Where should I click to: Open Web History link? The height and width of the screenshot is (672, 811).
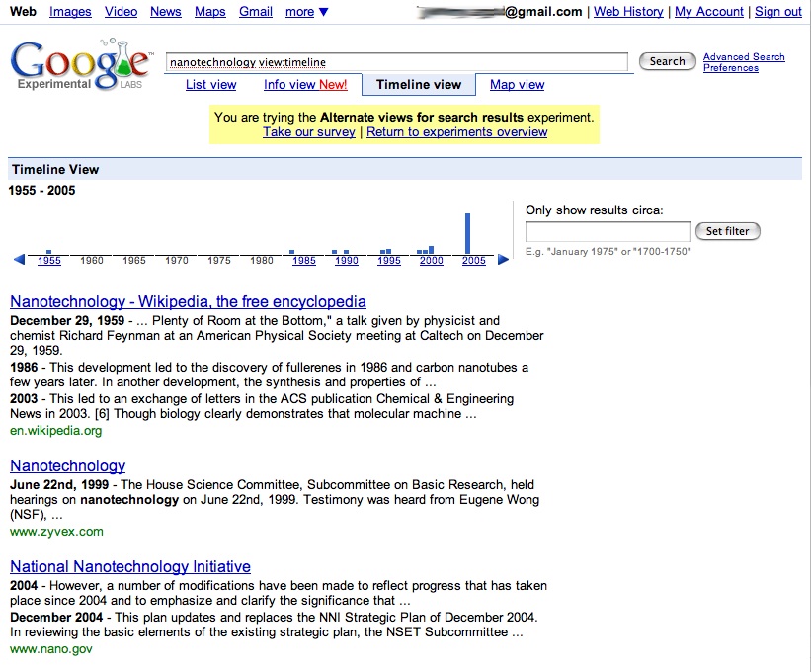pyautogui.click(x=628, y=12)
